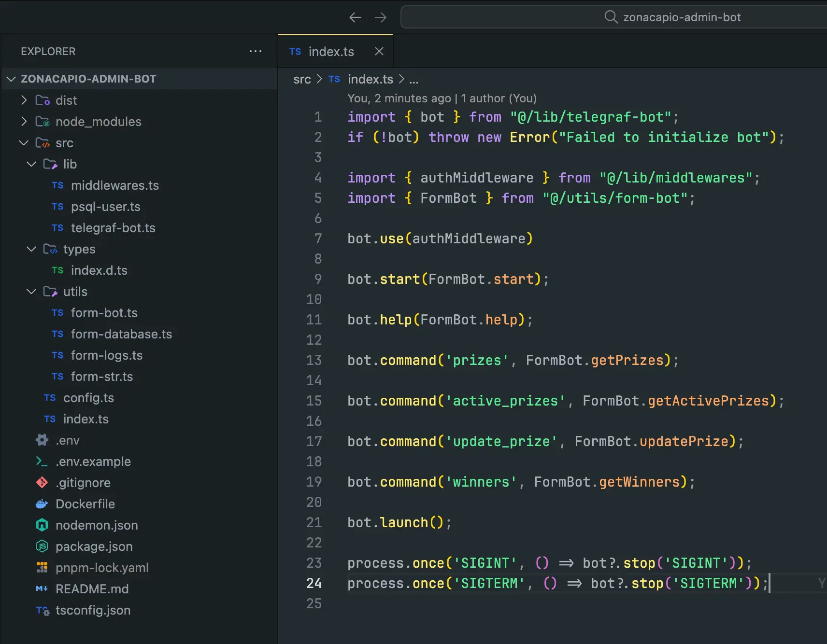
Task: Click the dist folder icon
Action: click(43, 100)
